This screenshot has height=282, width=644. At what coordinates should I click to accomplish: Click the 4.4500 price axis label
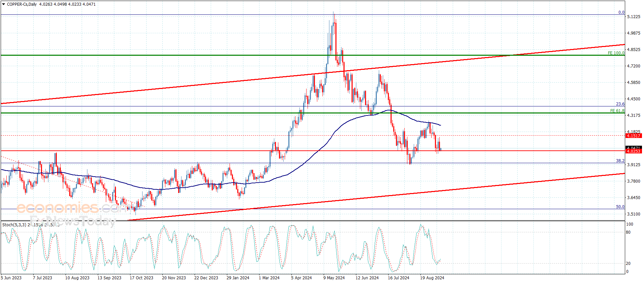click(x=634, y=99)
